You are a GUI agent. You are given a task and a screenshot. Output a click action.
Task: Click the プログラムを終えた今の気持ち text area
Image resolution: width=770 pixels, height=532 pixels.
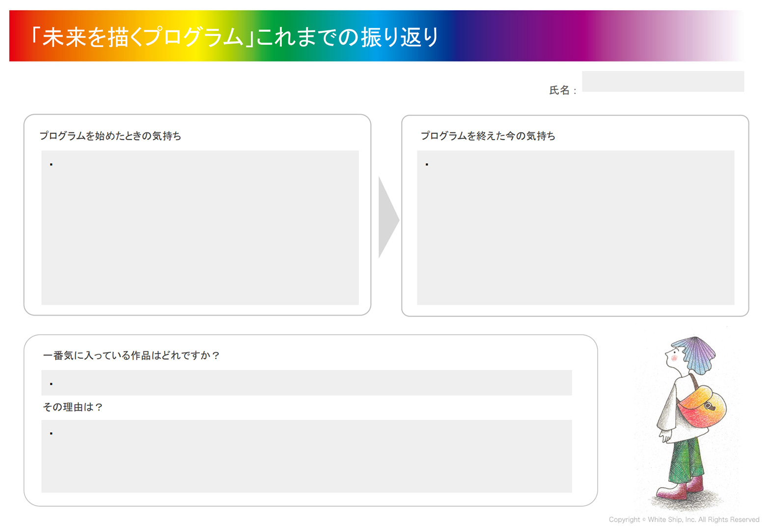click(x=576, y=228)
